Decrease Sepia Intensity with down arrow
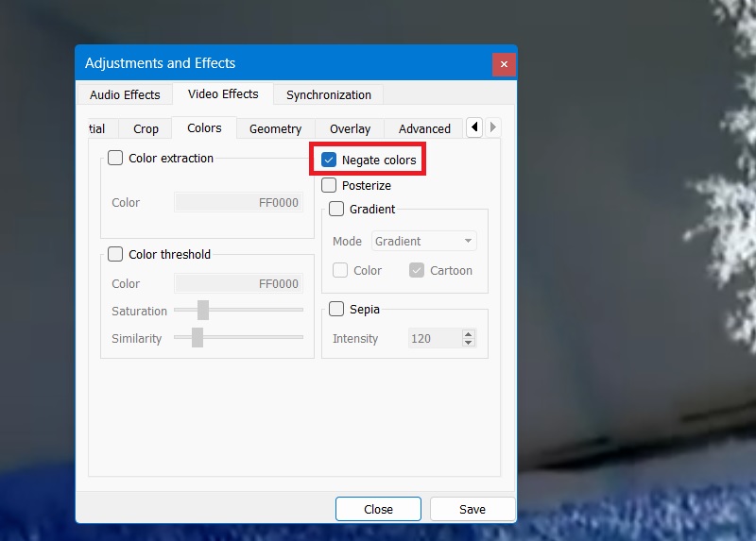This screenshot has height=541, width=756. 468,343
